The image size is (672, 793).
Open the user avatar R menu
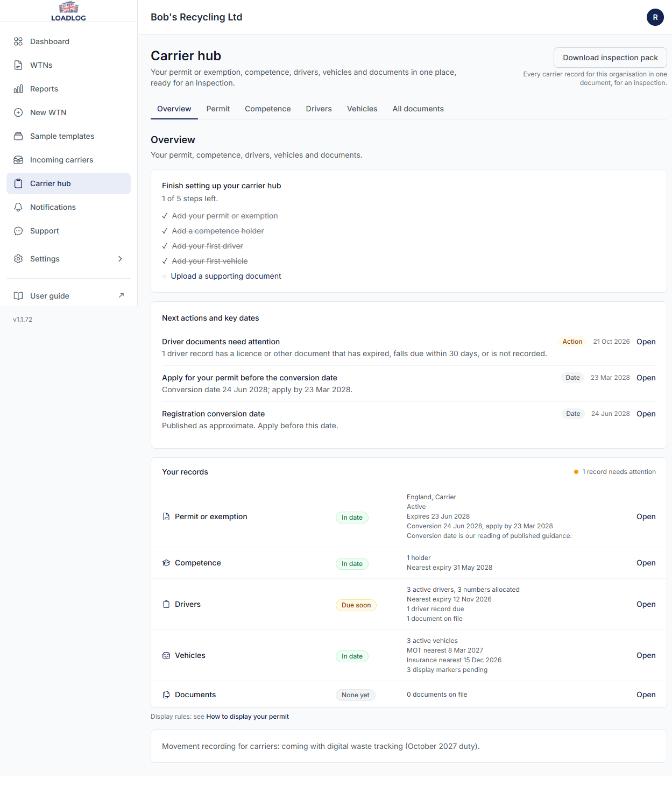[x=655, y=17]
